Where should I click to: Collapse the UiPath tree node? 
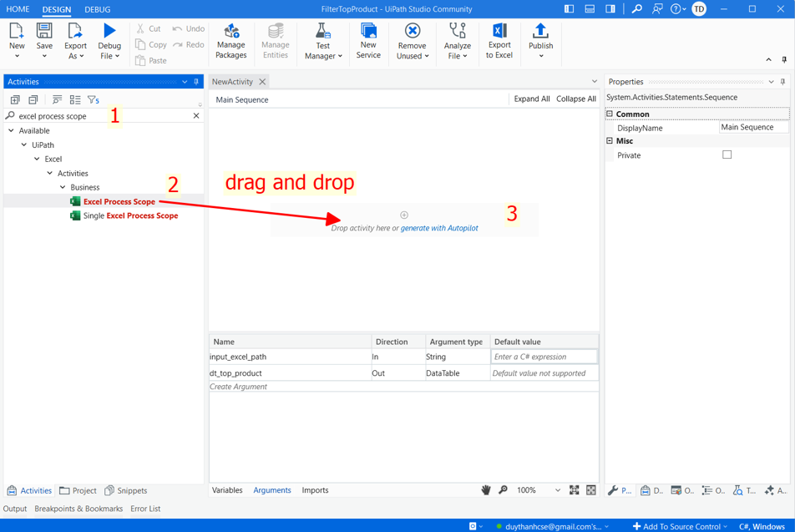pos(24,144)
